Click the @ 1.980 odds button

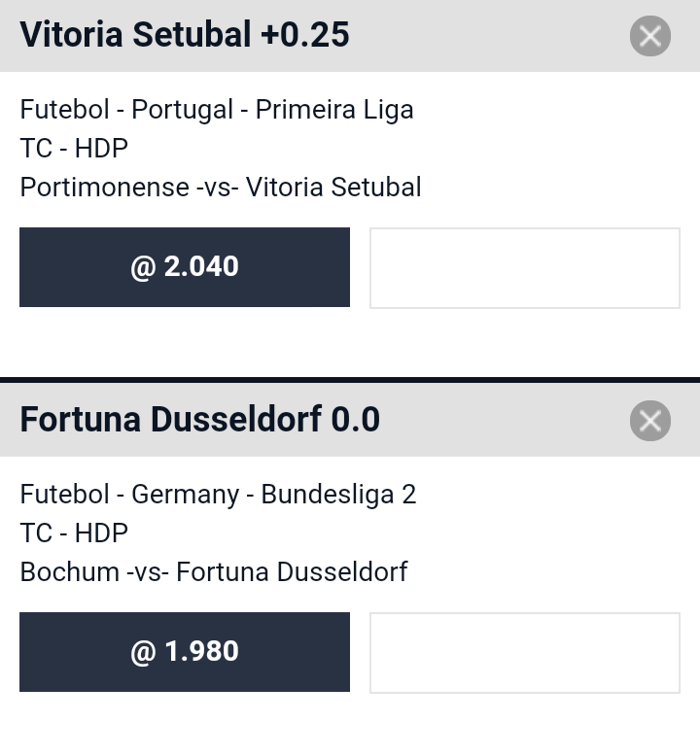[x=185, y=652]
